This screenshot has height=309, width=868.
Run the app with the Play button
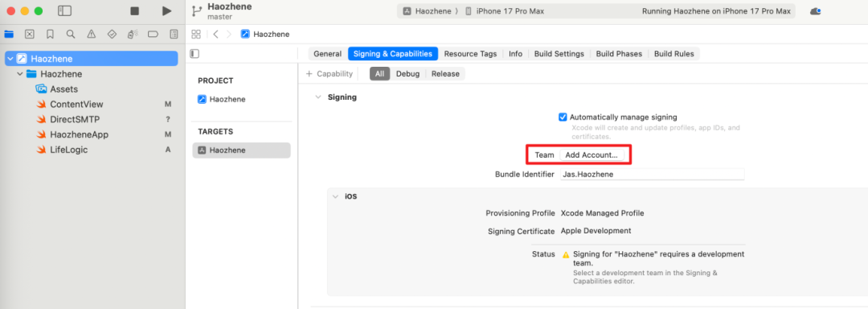166,11
